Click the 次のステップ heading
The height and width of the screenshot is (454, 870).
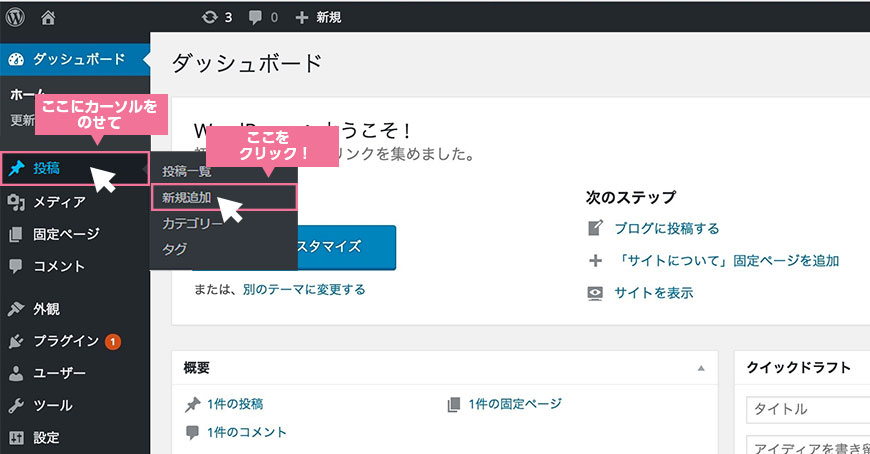tap(631, 198)
